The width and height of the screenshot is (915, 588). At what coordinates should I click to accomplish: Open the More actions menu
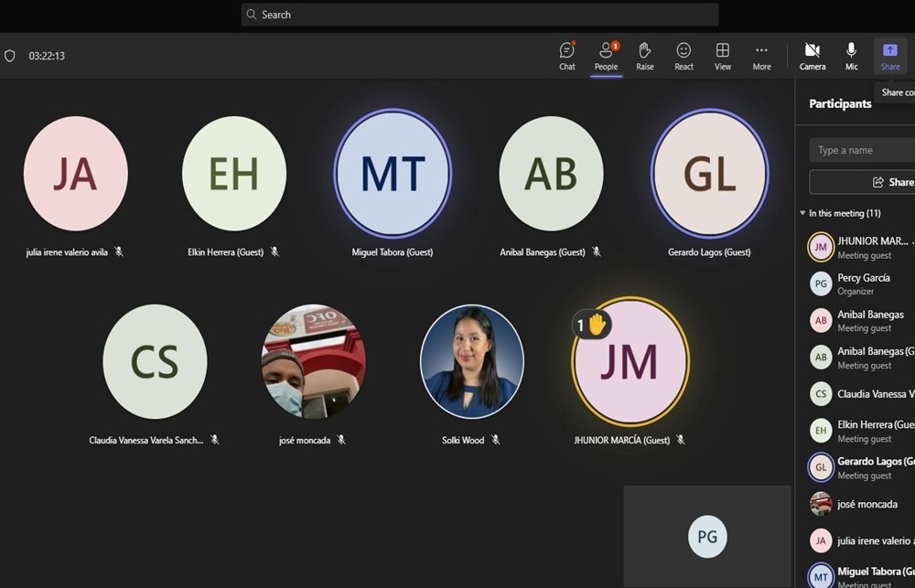[x=761, y=55]
